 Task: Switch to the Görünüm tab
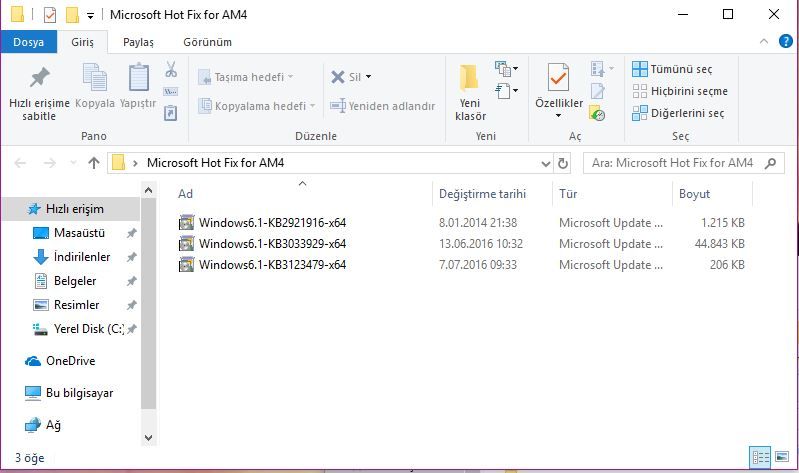(207, 42)
